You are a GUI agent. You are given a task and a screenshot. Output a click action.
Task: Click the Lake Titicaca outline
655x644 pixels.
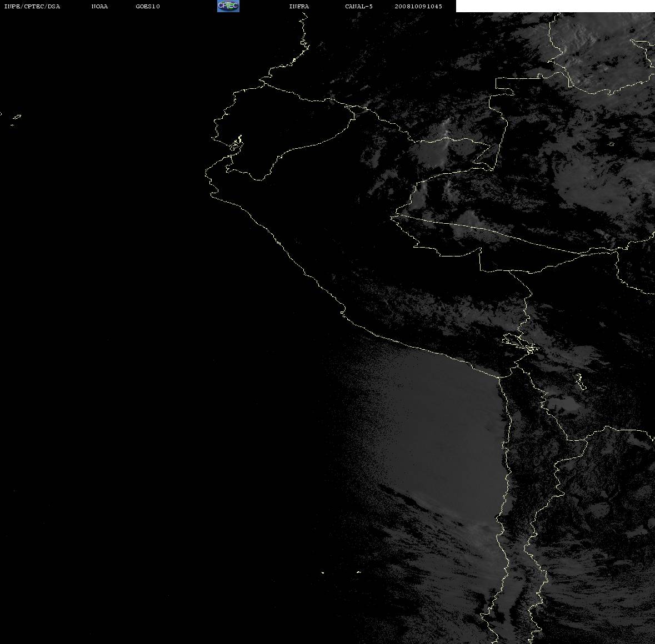521,344
